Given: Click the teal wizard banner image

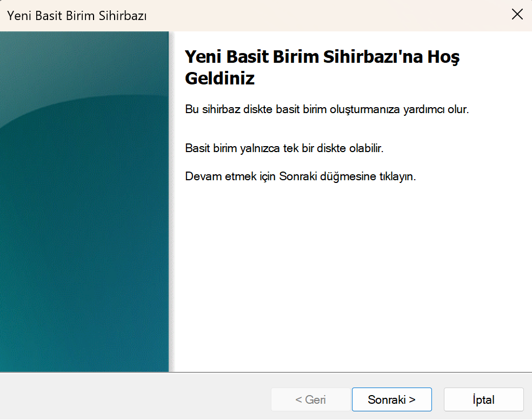Looking at the screenshot, I should [x=84, y=216].
